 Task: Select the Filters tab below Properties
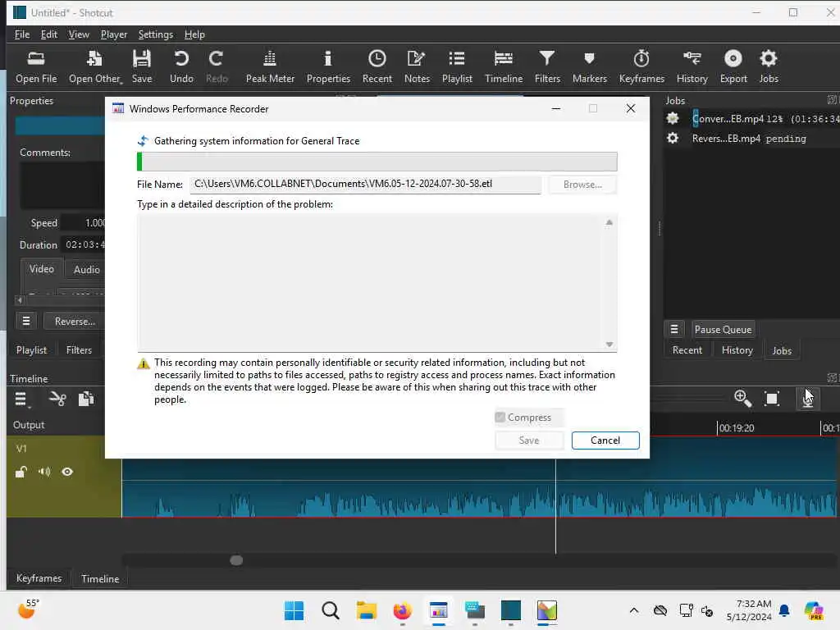click(79, 350)
